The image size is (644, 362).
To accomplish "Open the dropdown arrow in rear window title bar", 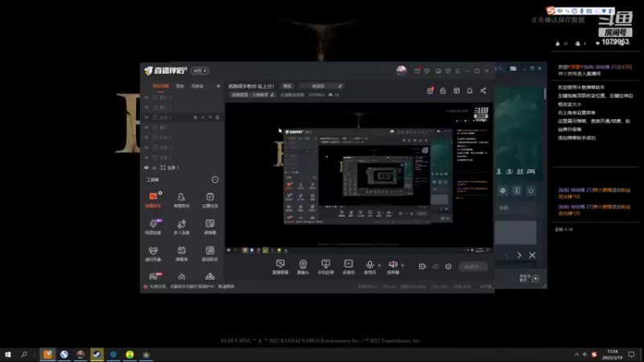I will pyautogui.click(x=500, y=68).
